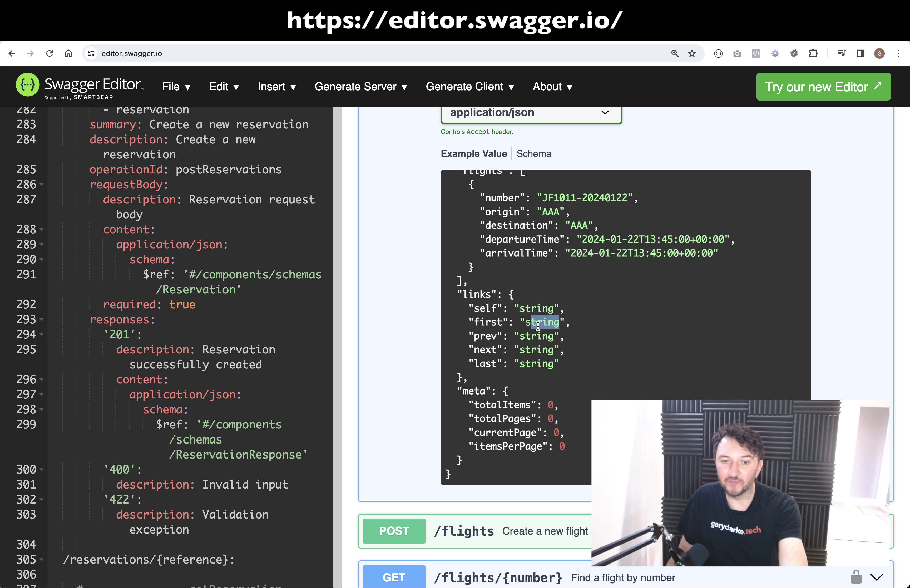Click the "itemsPerPage" key in meta
Viewport: 910px width, 588px height.
click(508, 446)
